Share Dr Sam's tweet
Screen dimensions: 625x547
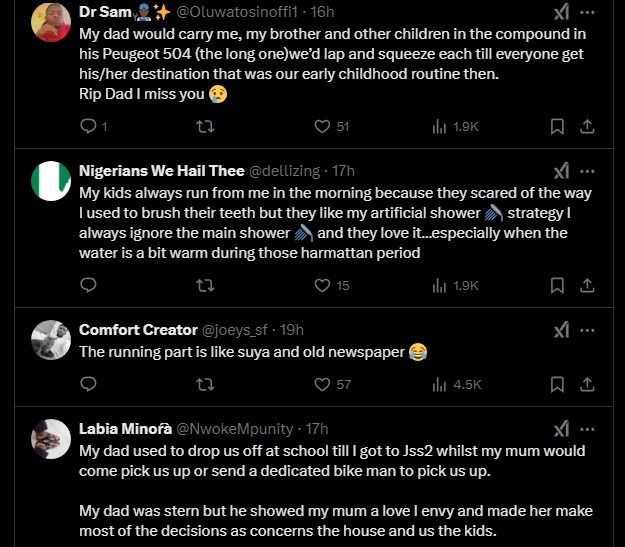tap(588, 126)
